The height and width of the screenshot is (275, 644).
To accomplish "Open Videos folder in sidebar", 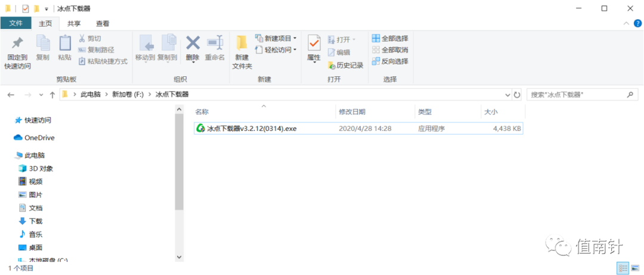I will (31, 182).
